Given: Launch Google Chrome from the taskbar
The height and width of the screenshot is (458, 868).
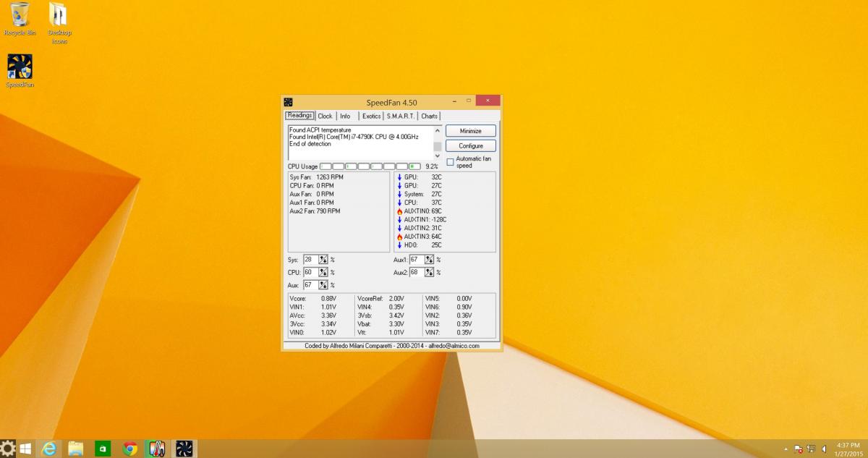Looking at the screenshot, I should click(130, 449).
